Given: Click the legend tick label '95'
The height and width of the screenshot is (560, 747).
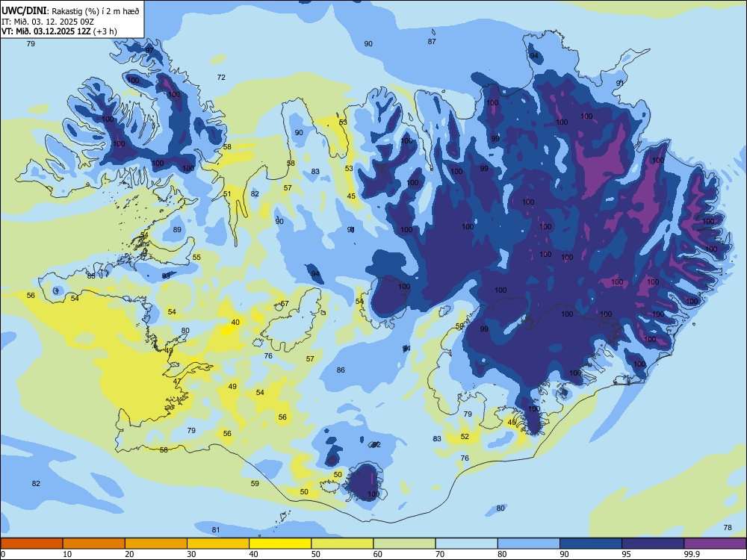Looking at the screenshot, I should coord(627,554).
